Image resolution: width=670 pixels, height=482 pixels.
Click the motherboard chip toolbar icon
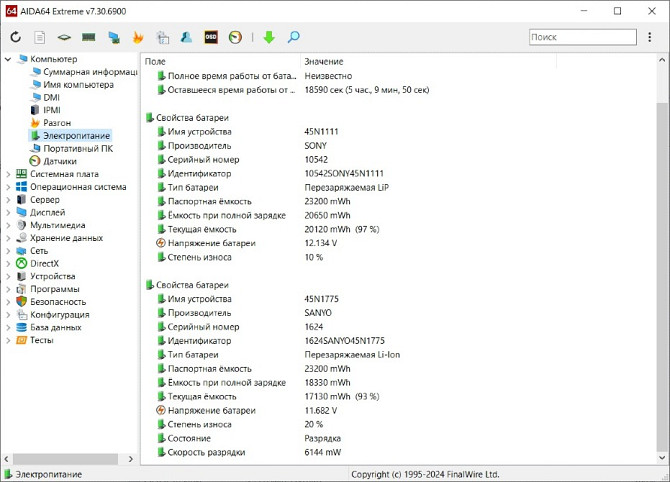(64, 37)
